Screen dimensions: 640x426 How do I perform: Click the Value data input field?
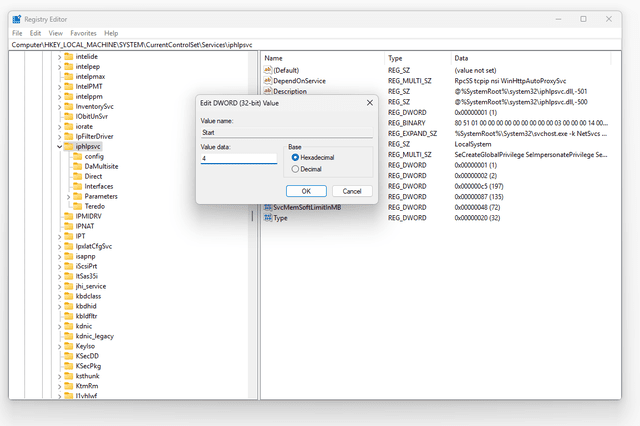(239, 158)
